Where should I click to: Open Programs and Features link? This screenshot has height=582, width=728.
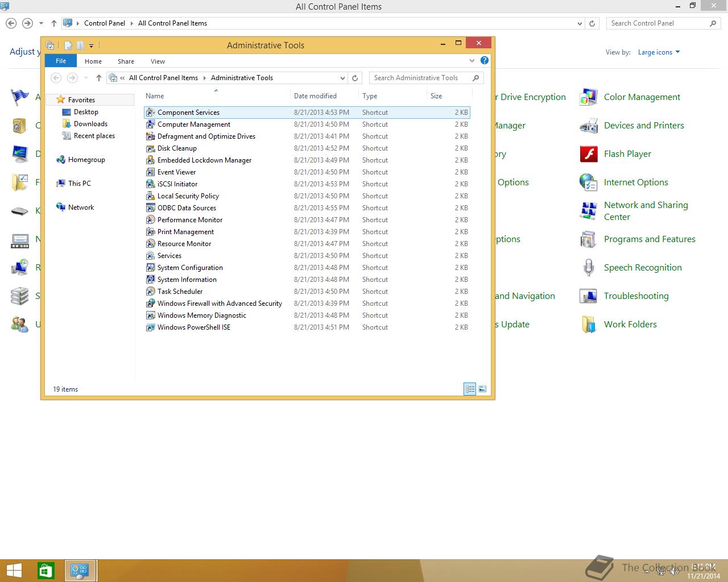click(650, 239)
